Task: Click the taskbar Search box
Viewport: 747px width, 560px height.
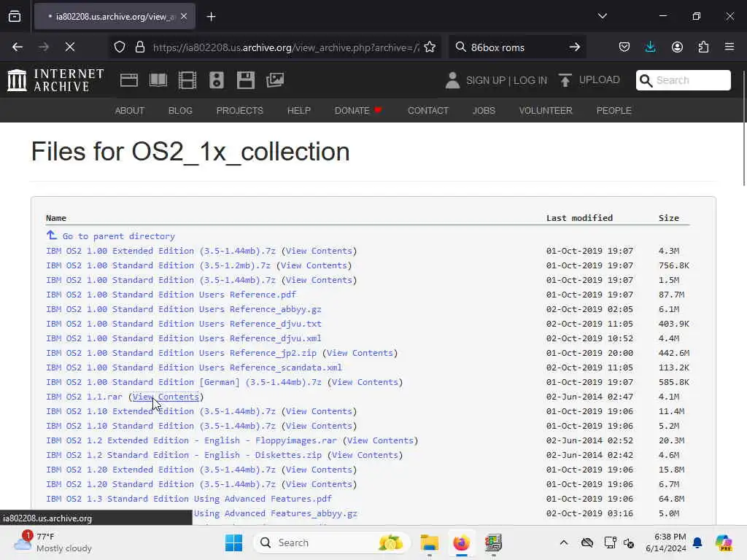Action: (332, 542)
